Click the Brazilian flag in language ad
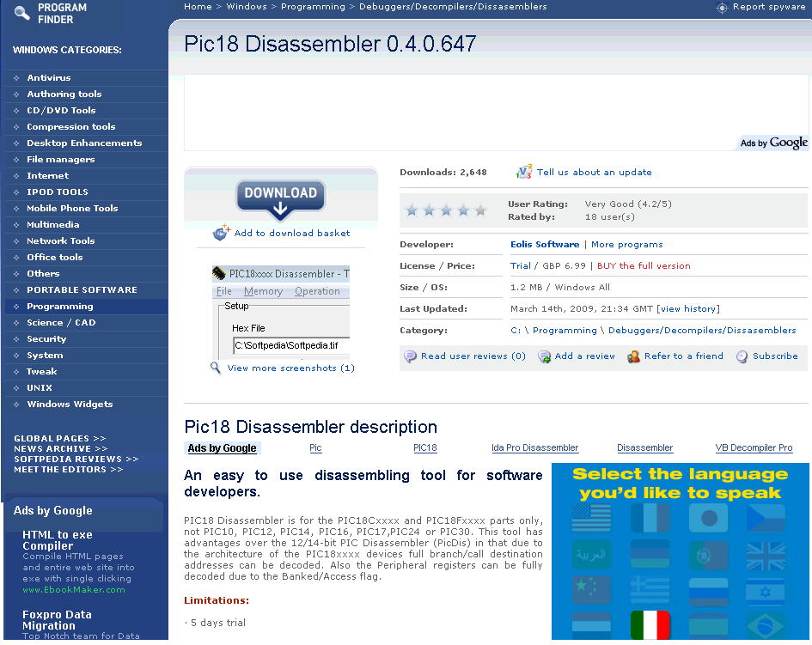 point(766,624)
